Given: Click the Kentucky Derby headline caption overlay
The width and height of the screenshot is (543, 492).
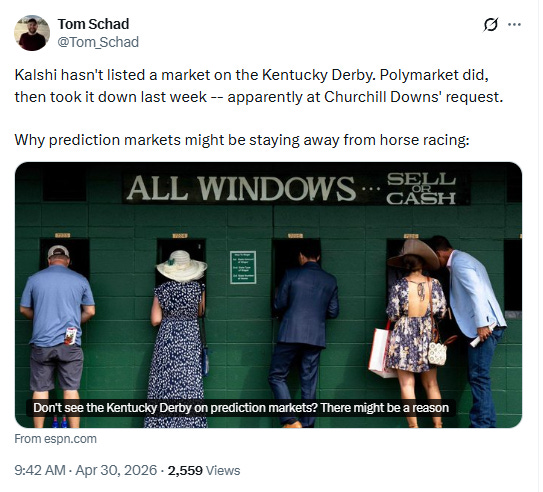Looking at the screenshot, I should (241, 408).
